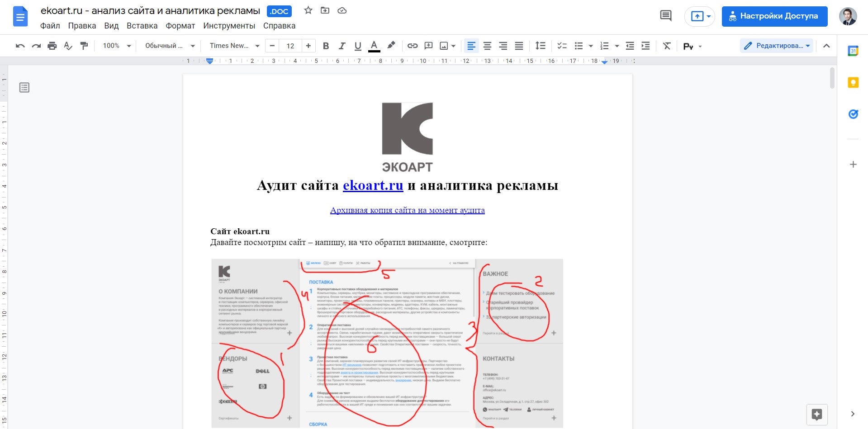Open the comment history icon

(666, 16)
